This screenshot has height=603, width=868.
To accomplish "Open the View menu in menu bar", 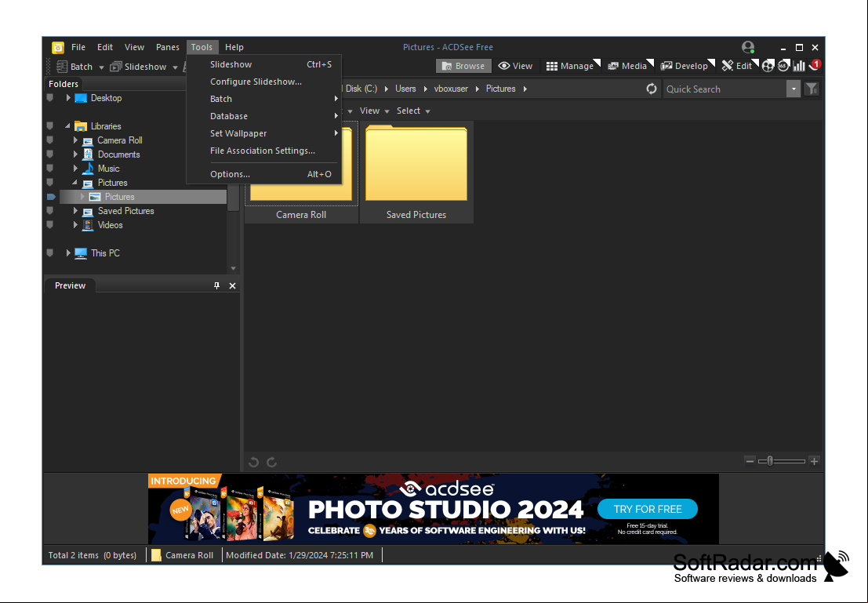I will [134, 47].
